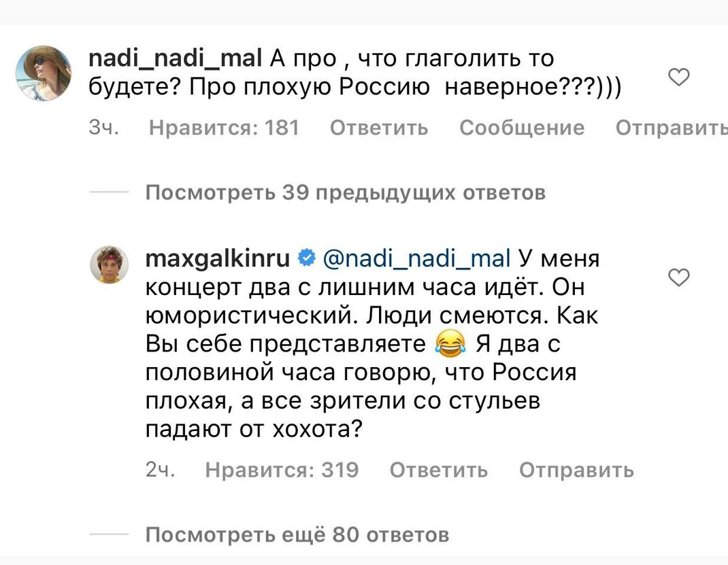This screenshot has height=565, width=728.
Task: Open the @nadi_nadi_mal mention in the reply
Action: 414,258
